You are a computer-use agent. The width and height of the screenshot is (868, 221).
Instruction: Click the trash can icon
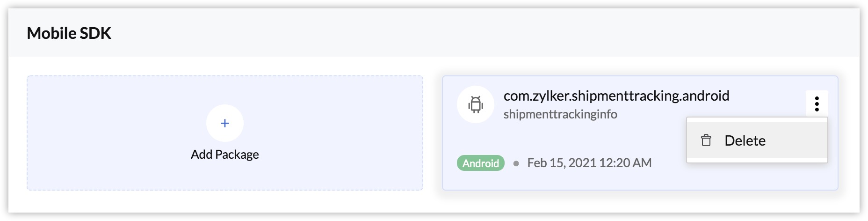[x=706, y=140]
